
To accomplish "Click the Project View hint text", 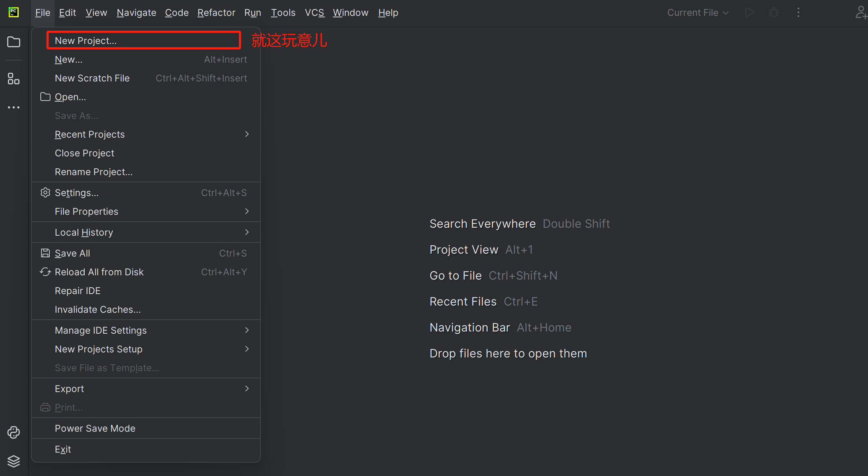I will click(464, 249).
